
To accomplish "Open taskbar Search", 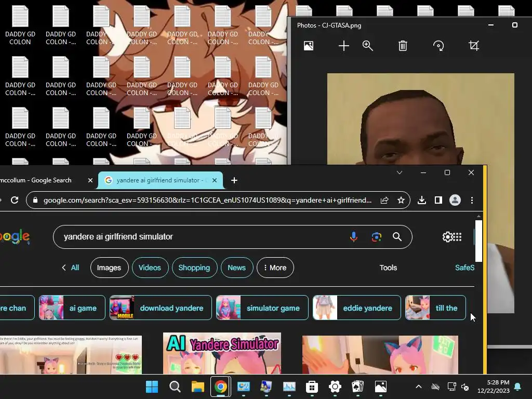I will (175, 387).
